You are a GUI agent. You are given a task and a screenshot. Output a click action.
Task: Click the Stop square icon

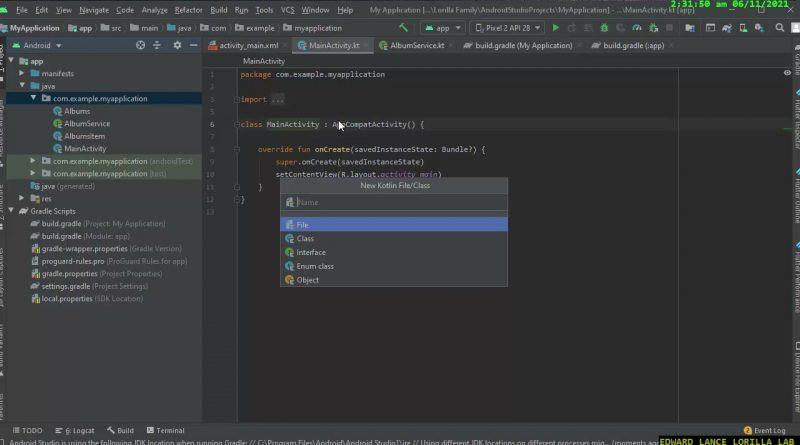point(669,28)
